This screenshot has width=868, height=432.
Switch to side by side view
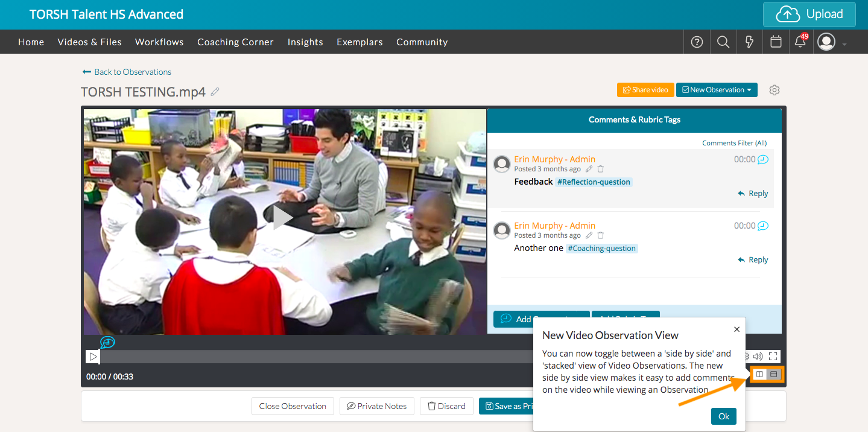coord(759,375)
